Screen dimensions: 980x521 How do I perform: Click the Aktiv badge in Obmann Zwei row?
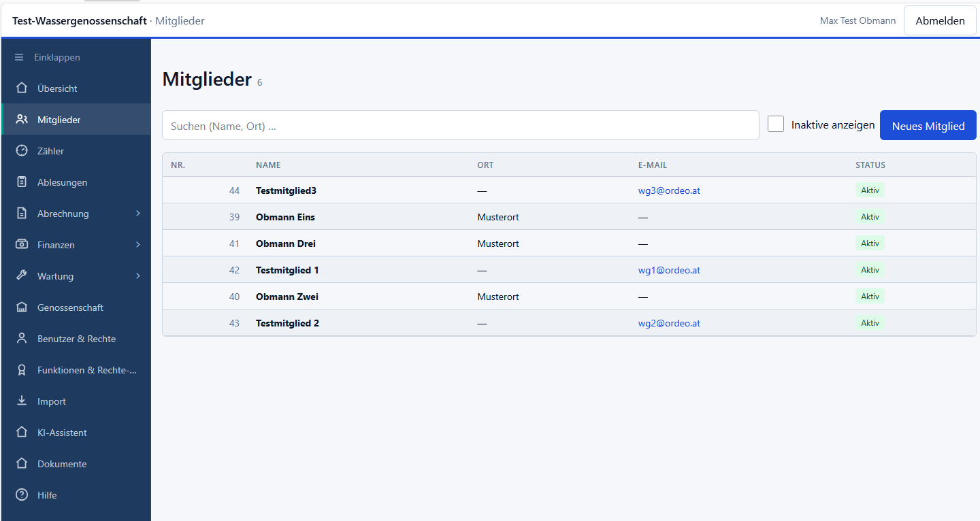(x=870, y=297)
